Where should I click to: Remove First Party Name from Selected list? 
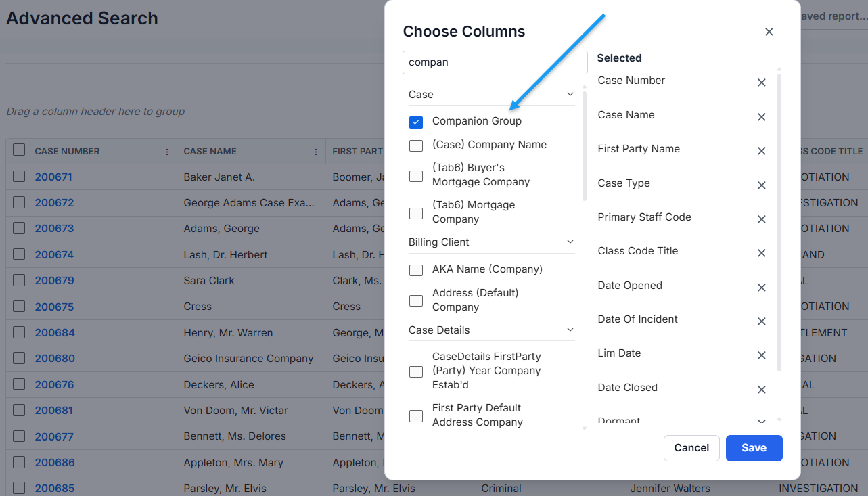coord(761,151)
